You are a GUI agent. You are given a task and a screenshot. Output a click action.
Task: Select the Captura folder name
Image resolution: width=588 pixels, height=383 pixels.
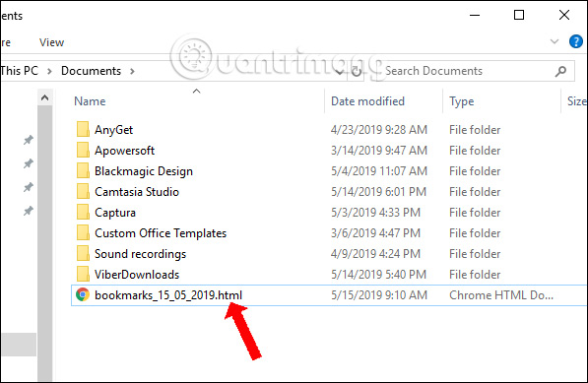115,213
